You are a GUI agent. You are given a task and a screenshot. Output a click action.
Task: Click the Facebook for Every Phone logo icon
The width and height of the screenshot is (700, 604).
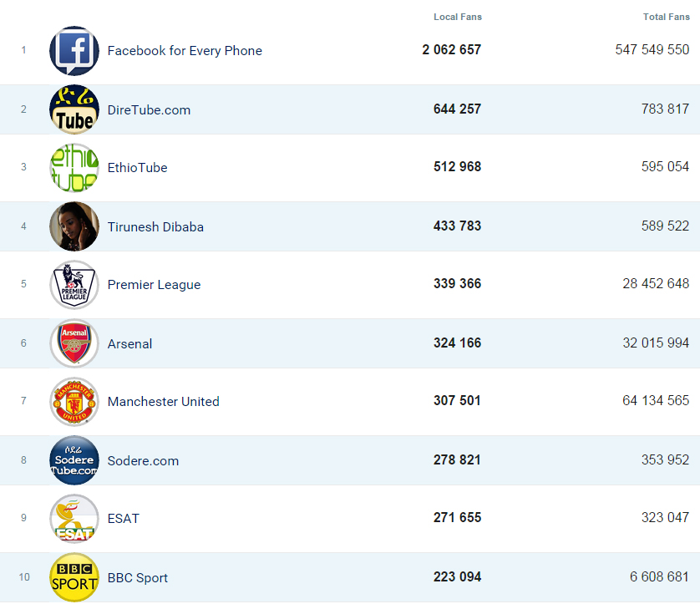[x=74, y=50]
